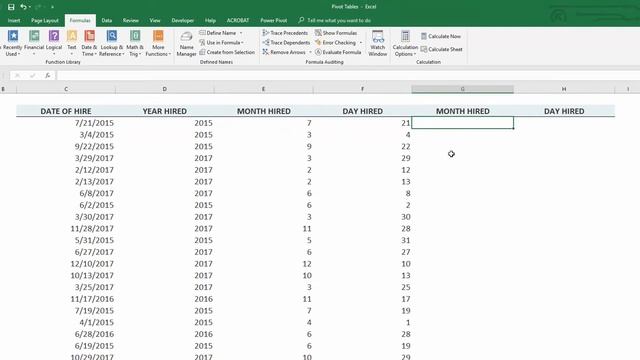Run Error Checking
The image size is (640, 360).
336,42
